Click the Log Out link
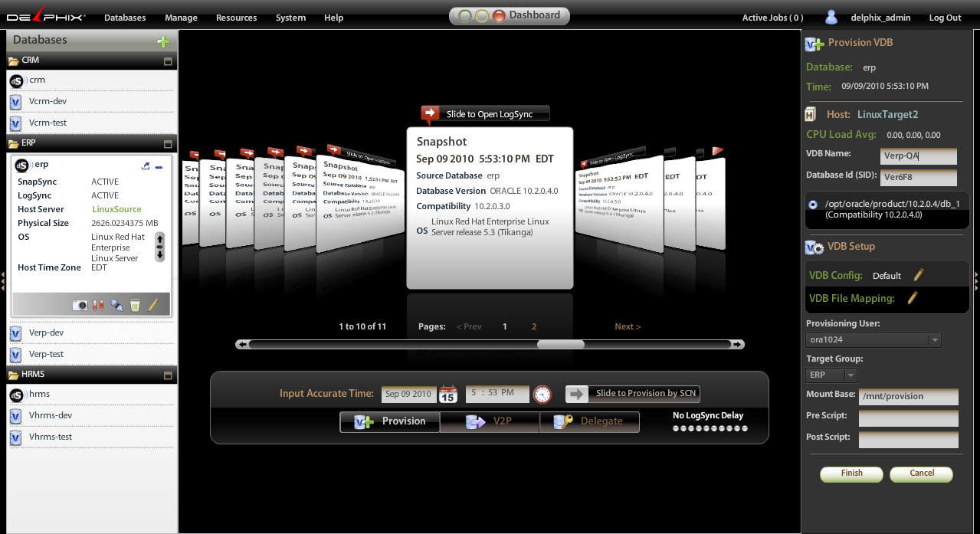The image size is (980, 534). (945, 18)
